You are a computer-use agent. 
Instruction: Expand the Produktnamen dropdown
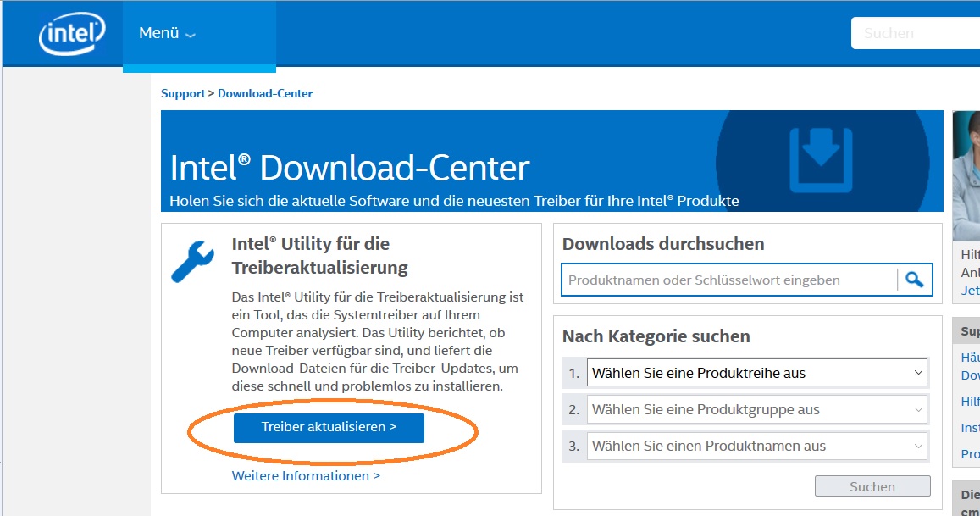(x=756, y=446)
